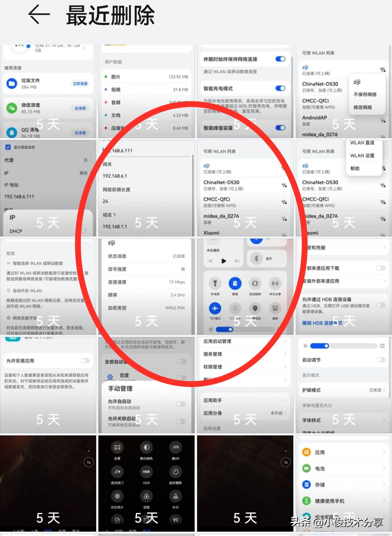
Task: Tap the airplane mode icon
Action: click(215, 308)
